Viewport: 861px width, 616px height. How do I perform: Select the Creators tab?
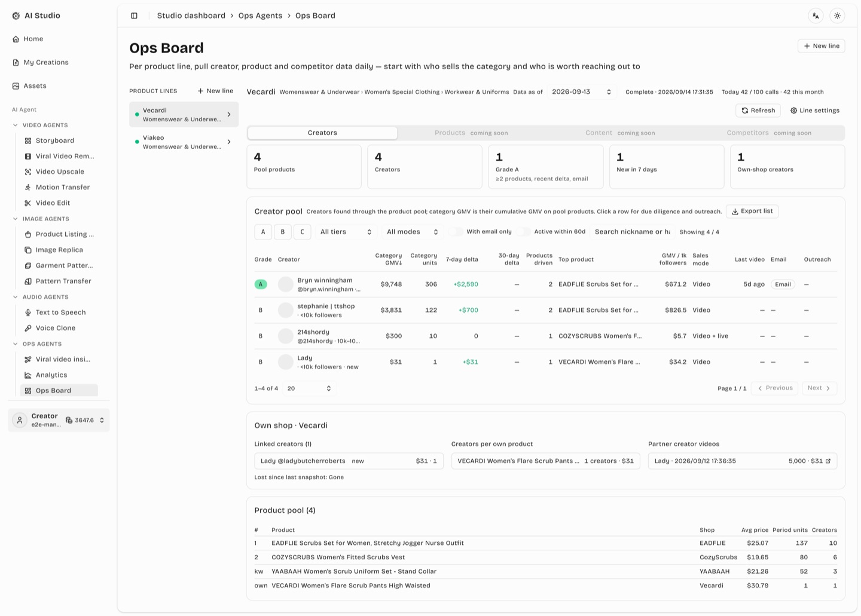tap(322, 133)
